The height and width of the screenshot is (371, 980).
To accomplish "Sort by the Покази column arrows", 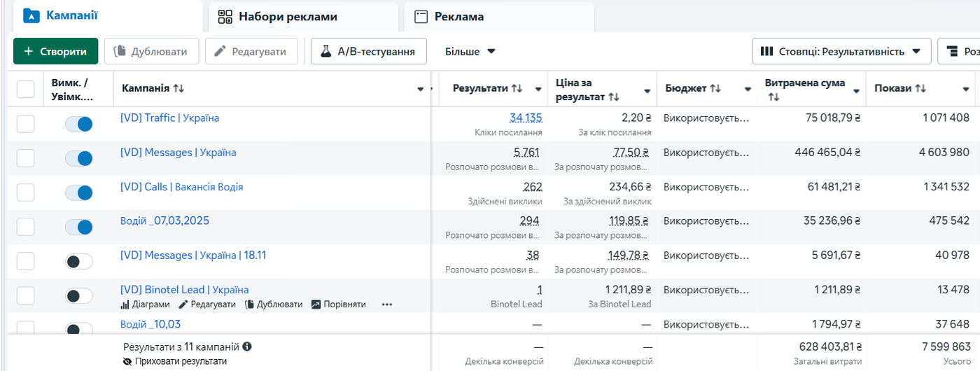I will [920, 89].
